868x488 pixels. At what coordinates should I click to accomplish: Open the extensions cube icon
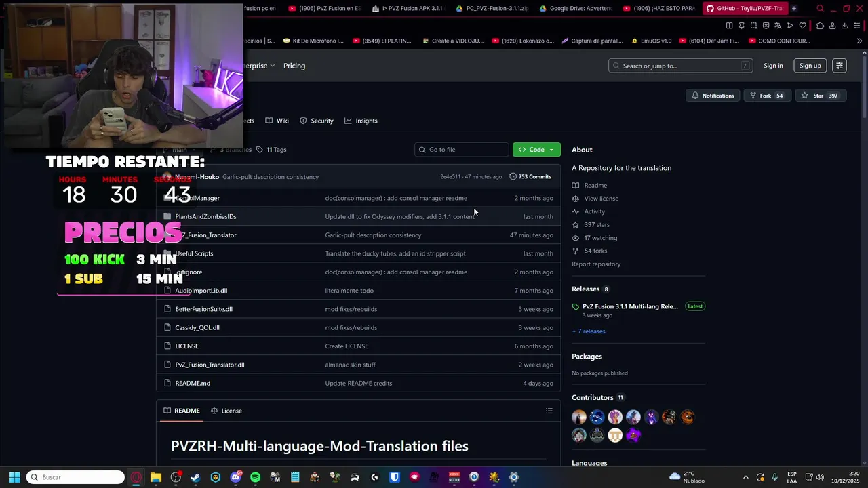(x=820, y=26)
